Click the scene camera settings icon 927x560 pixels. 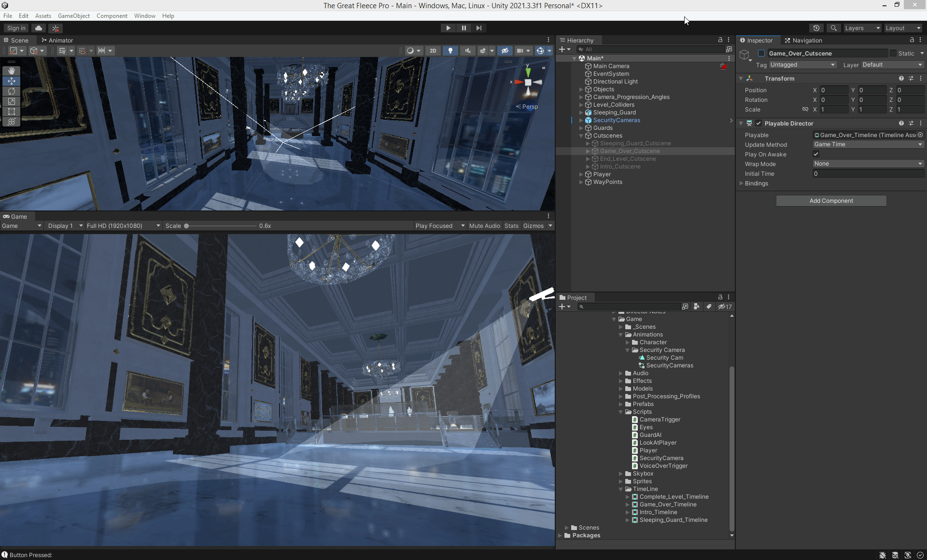[x=520, y=51]
